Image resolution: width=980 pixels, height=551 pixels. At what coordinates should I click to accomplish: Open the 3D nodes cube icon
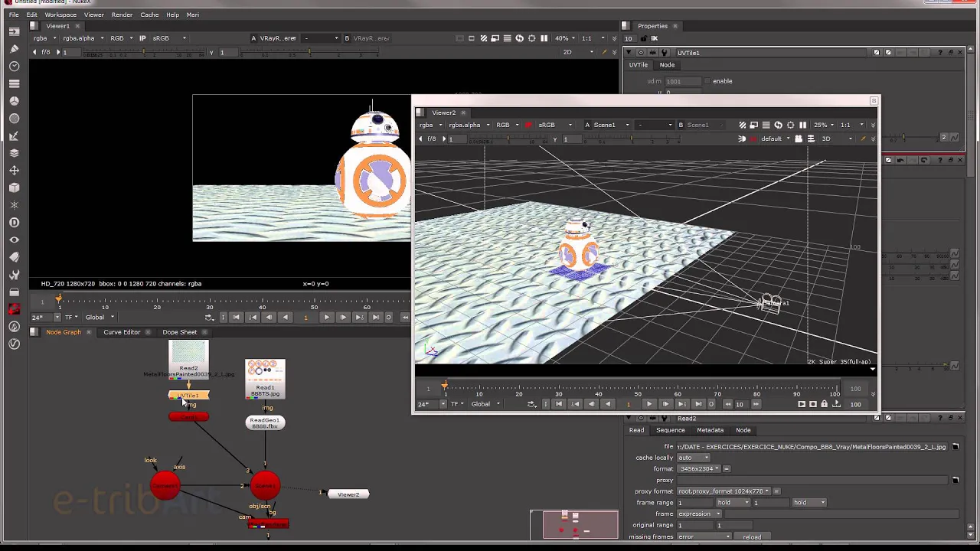[x=14, y=187]
